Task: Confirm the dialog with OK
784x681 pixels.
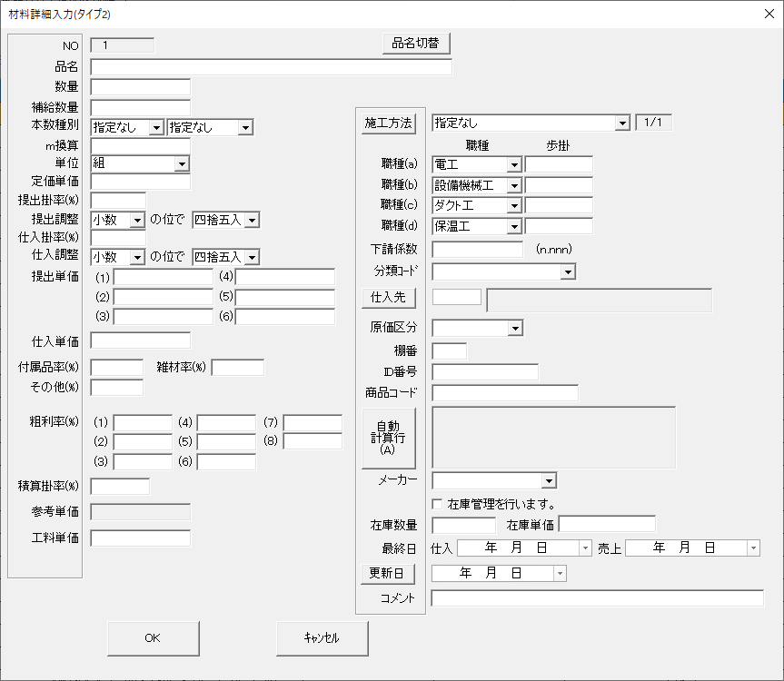Action: tap(153, 638)
